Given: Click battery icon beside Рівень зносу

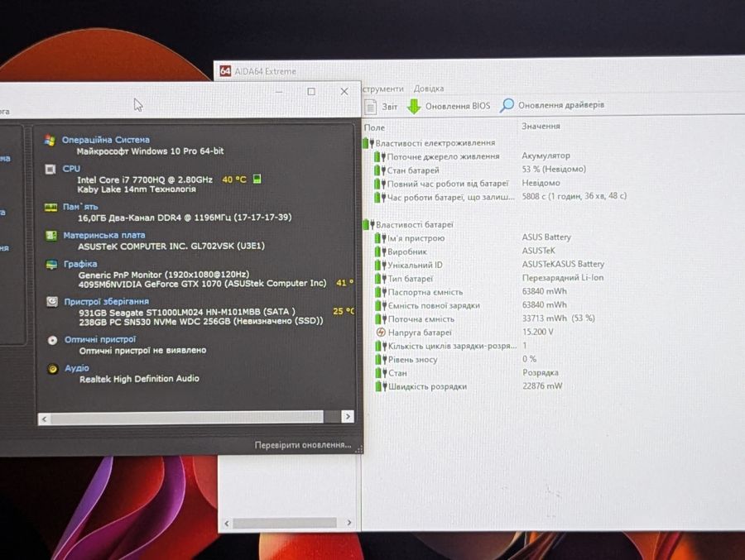Looking at the screenshot, I should (x=381, y=360).
